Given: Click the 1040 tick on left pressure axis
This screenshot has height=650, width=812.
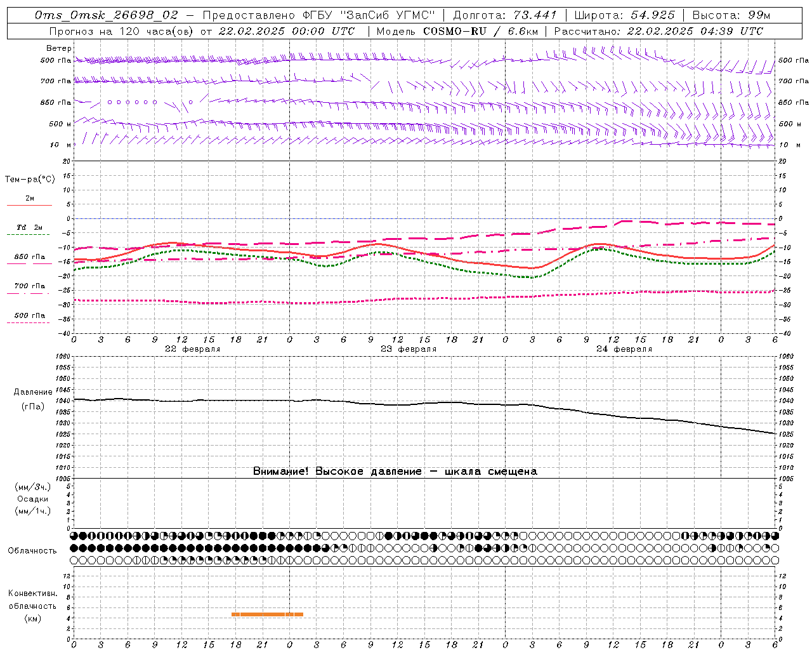Looking at the screenshot, I should pyautogui.click(x=64, y=401).
